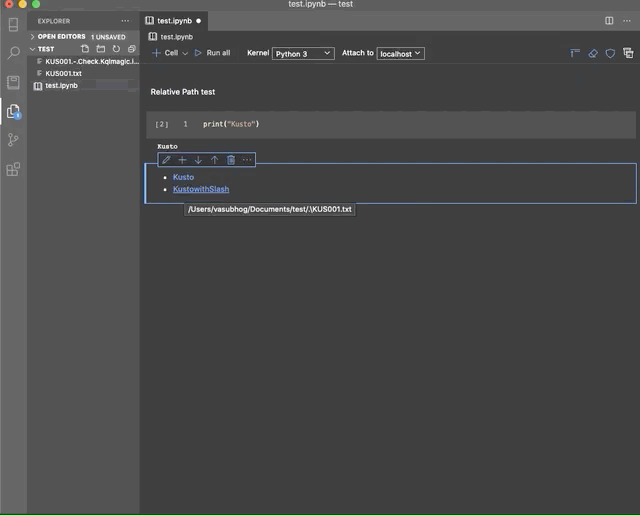Click the test.ipynb breadcrumb
Screen dimensions: 640x515
tap(171, 37)
